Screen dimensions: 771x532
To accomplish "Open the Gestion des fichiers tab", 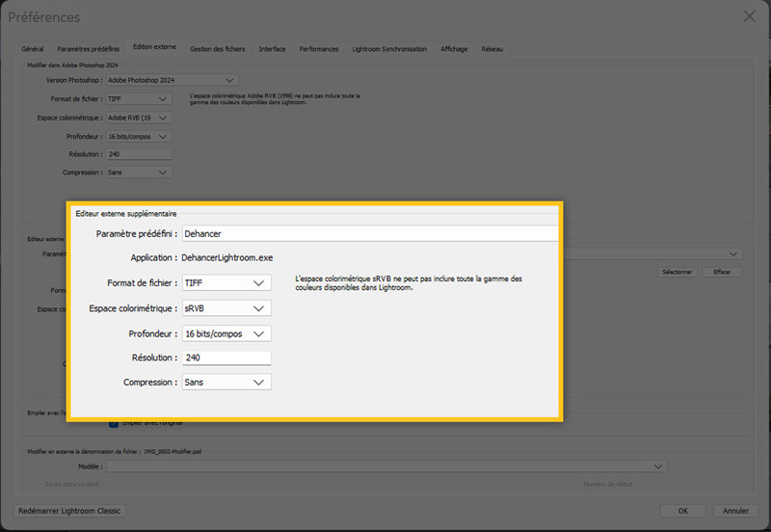I will [x=218, y=49].
